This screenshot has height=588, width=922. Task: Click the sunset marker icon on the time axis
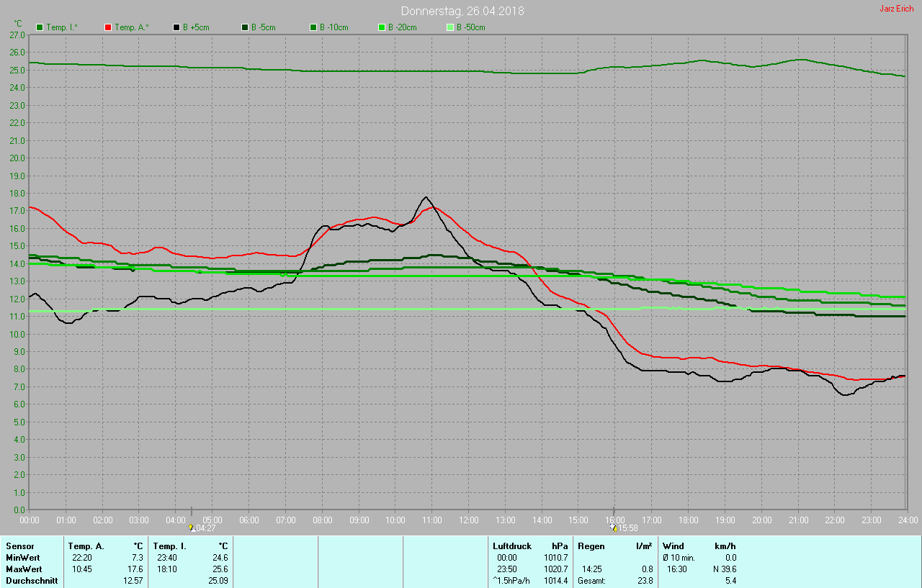click(613, 528)
